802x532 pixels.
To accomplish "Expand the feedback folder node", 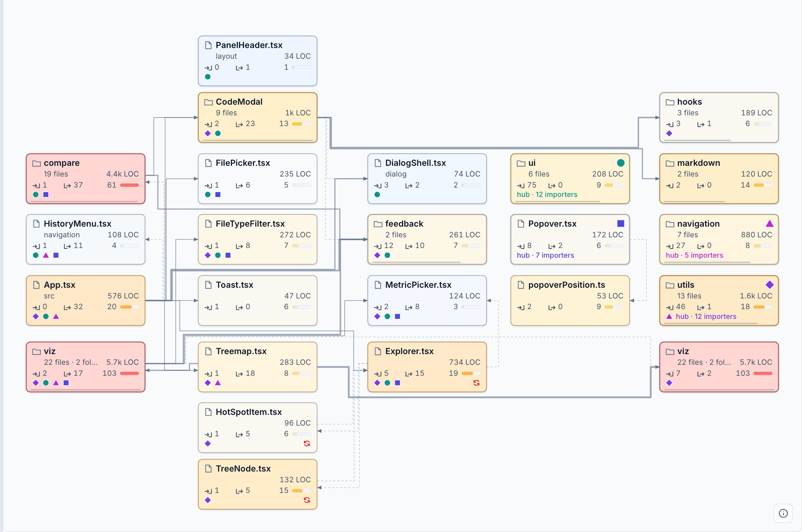I will click(x=427, y=239).
